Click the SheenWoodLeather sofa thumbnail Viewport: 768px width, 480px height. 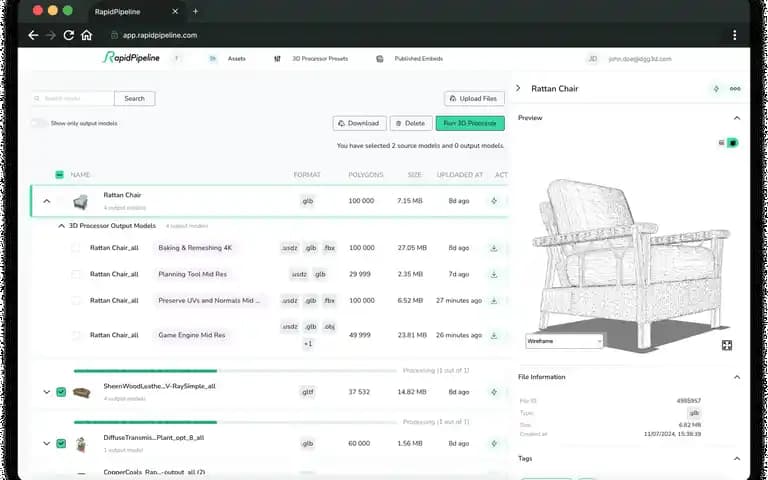click(x=81, y=392)
